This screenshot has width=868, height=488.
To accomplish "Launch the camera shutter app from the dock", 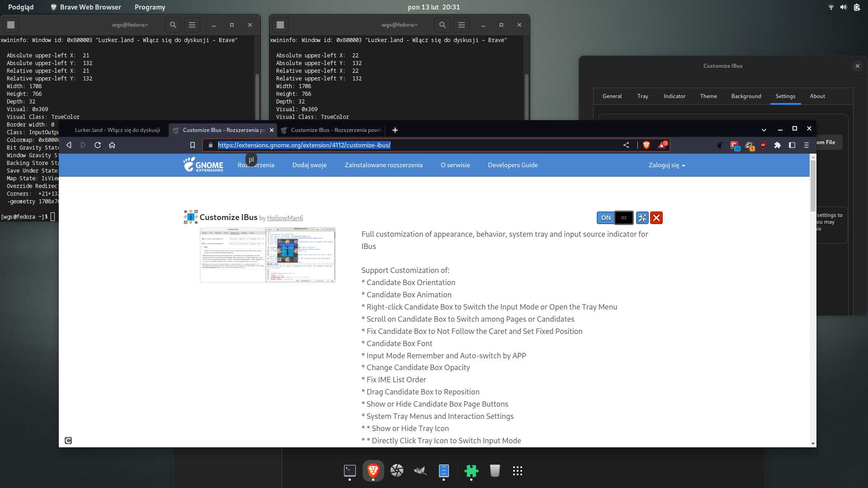I will pos(397,471).
